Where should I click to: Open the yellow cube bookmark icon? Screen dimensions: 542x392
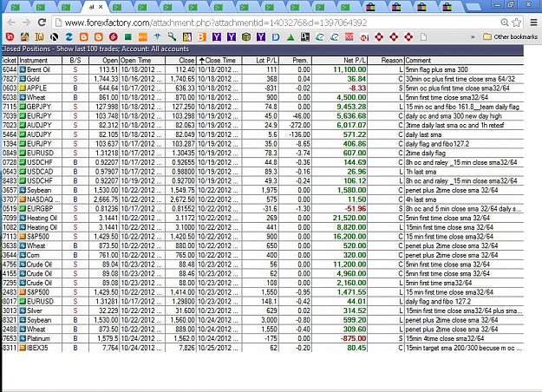246,36
